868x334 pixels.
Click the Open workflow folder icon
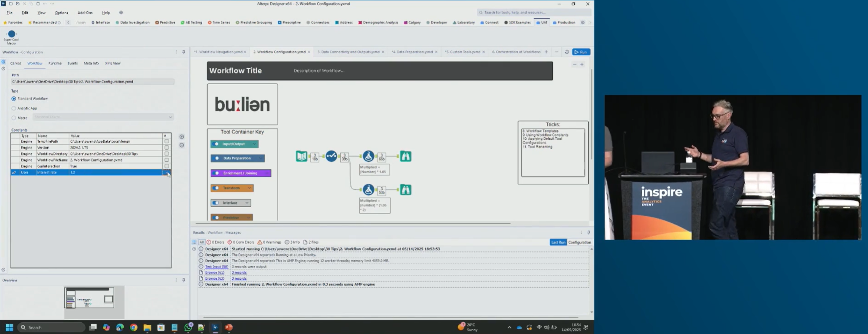click(x=11, y=3)
